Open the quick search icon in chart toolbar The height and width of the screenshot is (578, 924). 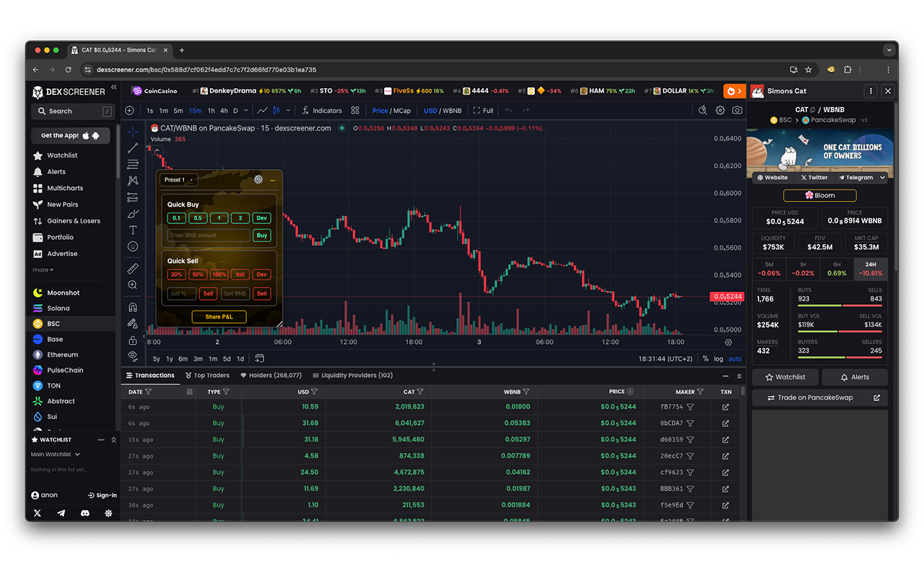[703, 111]
